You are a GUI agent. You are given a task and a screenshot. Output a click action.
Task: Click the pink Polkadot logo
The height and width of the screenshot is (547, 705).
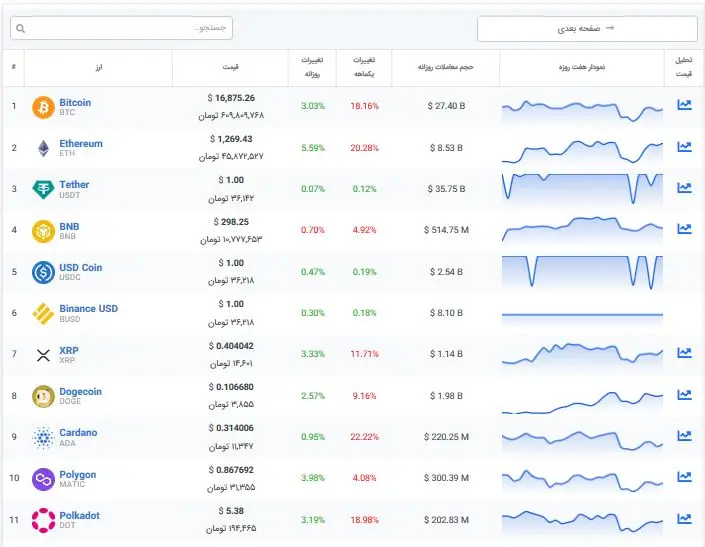click(x=43, y=520)
